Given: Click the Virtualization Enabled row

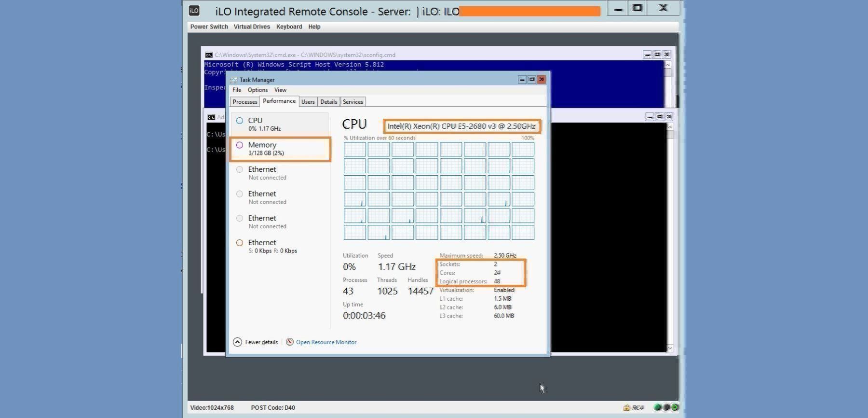Looking at the screenshot, I should pyautogui.click(x=477, y=291).
